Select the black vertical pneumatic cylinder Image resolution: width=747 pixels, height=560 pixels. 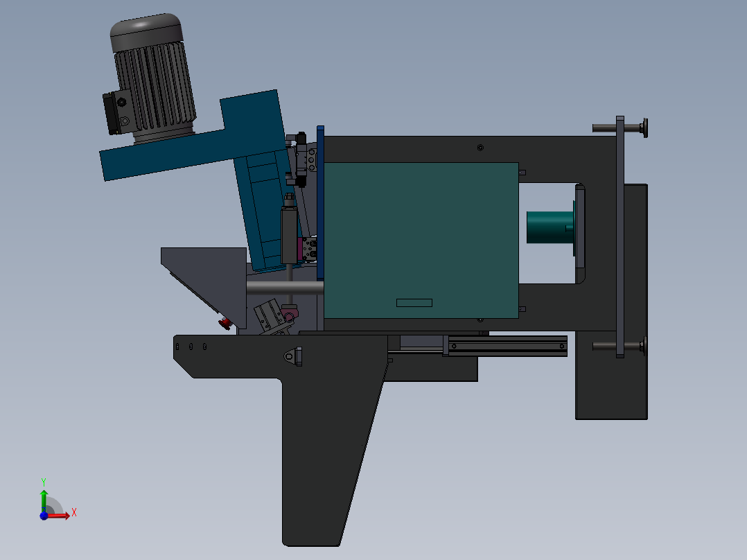[x=289, y=234]
